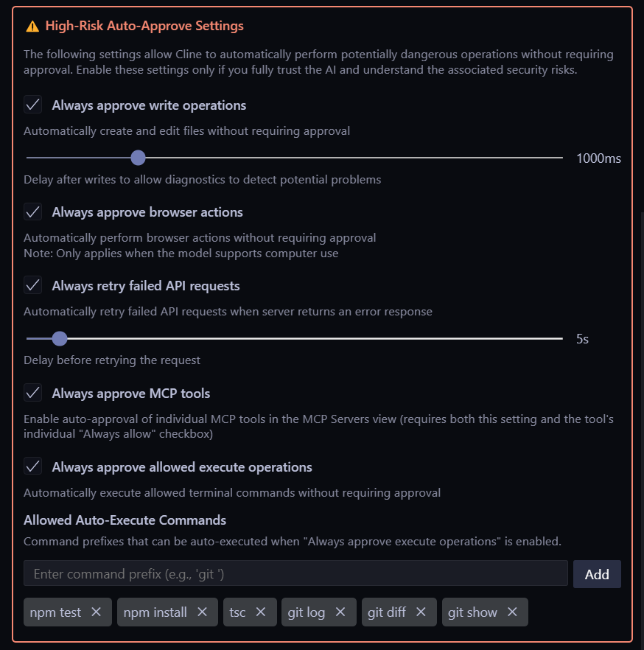Viewport: 644px width, 650px height.
Task: Focus the command prefix input field
Action: point(295,573)
